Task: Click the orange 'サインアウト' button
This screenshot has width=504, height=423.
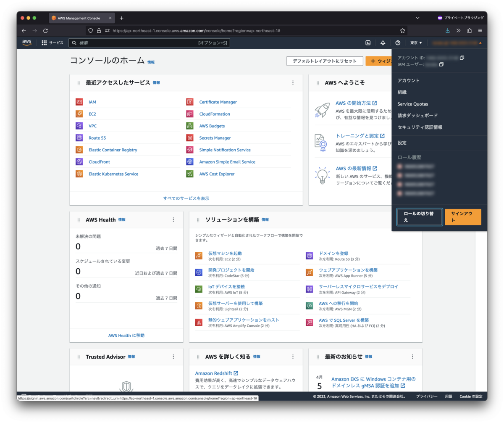Action: pyautogui.click(x=463, y=217)
